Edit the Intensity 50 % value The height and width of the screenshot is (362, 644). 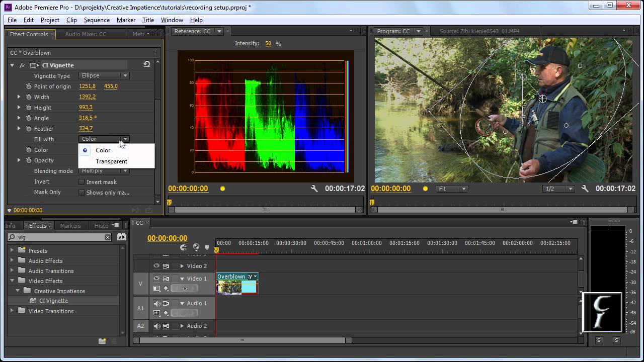click(268, 44)
